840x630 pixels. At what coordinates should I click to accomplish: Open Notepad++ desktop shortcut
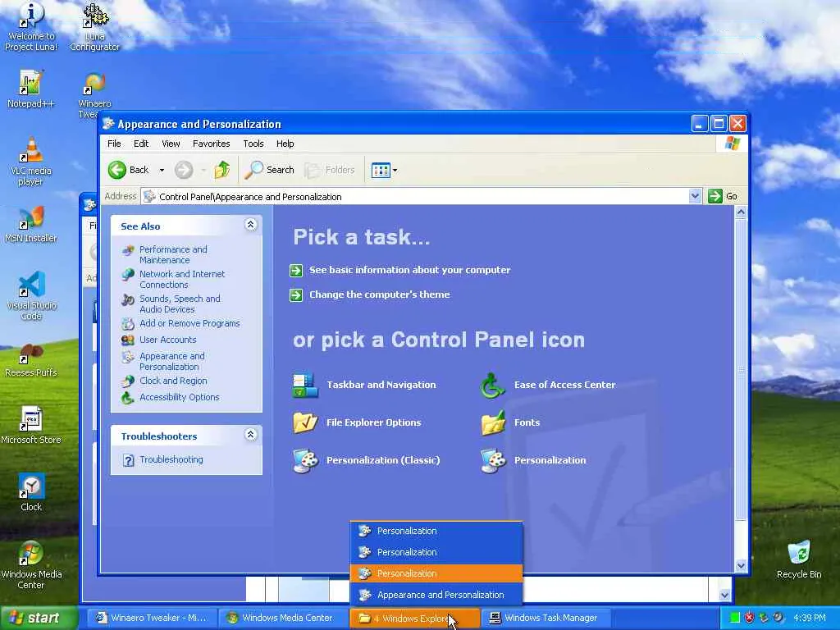30,89
